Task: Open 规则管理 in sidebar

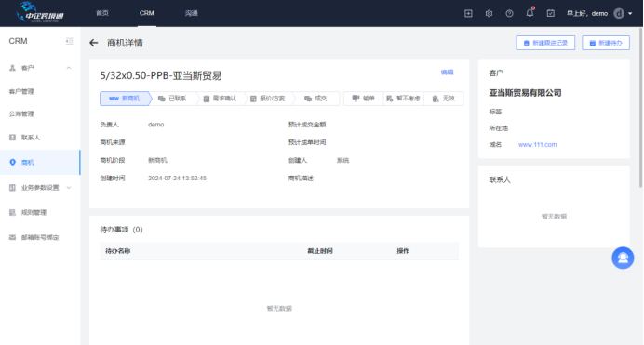Action: (34, 213)
